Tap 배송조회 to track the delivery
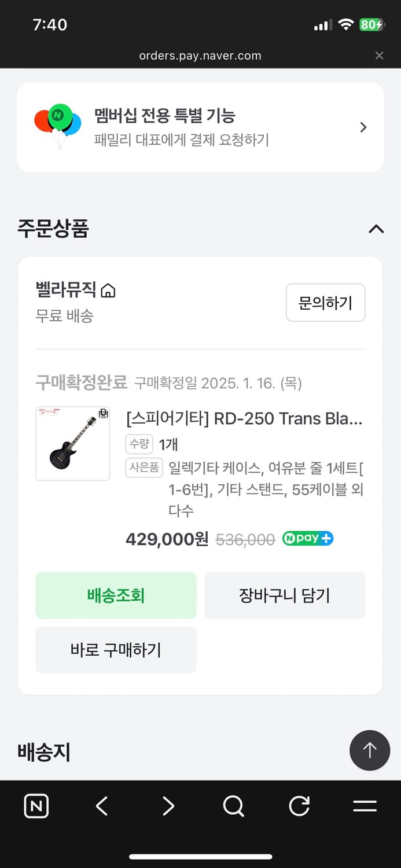 (x=116, y=595)
